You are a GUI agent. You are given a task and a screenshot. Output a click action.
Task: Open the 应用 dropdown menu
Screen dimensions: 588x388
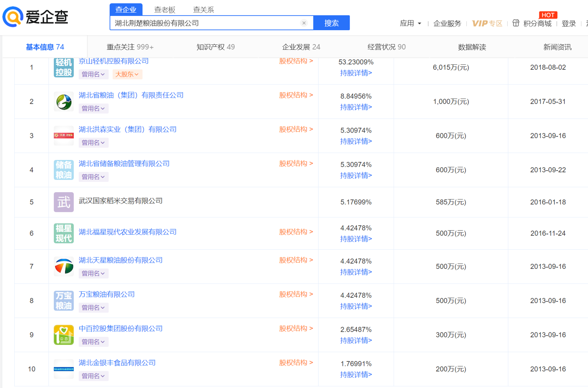point(410,23)
